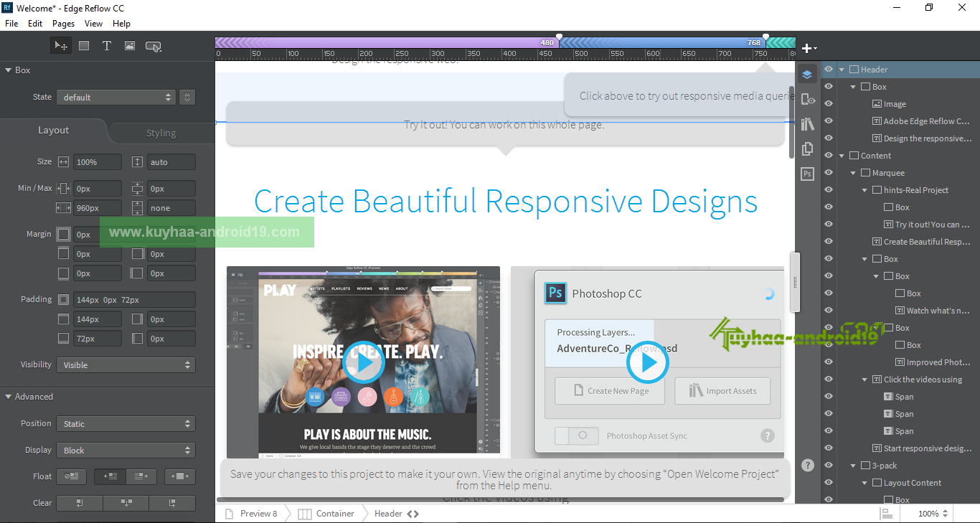Play the left PLAY website video
980x523 pixels.
(x=363, y=363)
